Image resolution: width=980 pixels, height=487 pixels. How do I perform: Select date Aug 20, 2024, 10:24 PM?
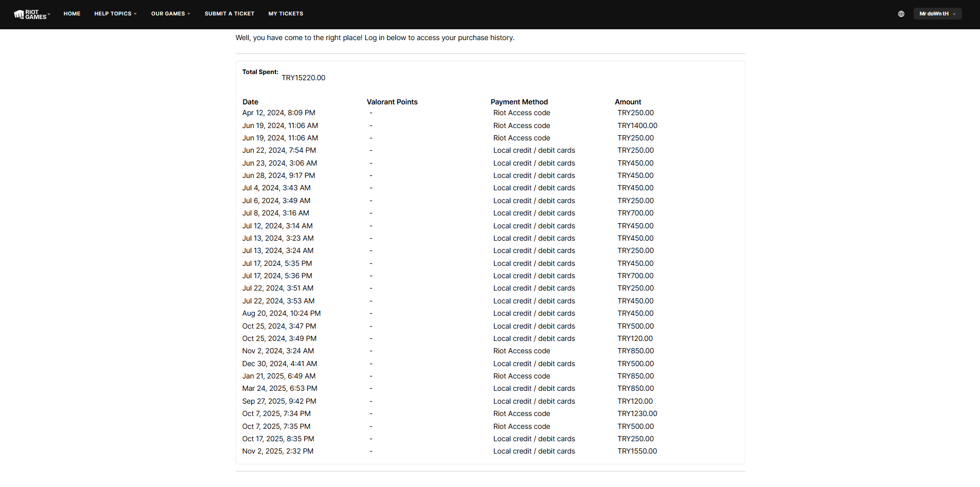pos(282,313)
